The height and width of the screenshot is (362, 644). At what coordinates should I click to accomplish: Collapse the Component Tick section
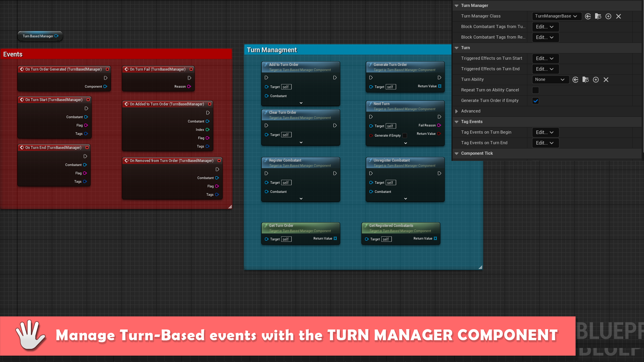(x=457, y=154)
